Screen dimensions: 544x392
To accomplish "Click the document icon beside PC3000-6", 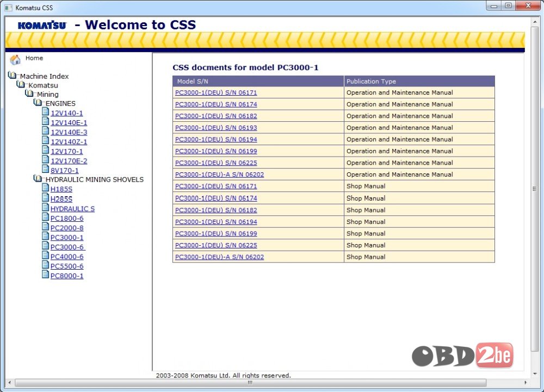I will tap(46, 246).
